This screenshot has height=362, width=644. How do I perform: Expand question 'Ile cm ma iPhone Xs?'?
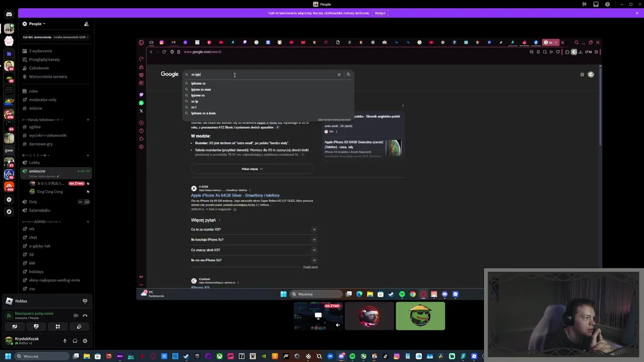click(254, 260)
